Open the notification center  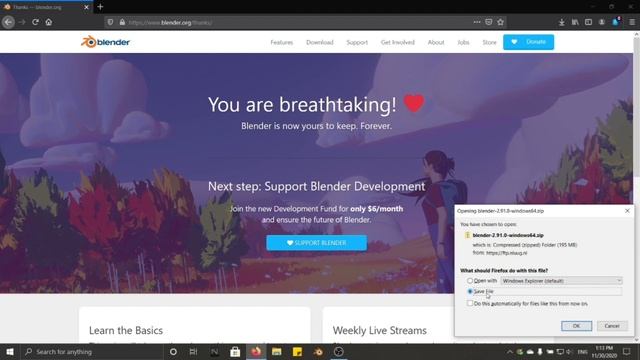click(x=627, y=351)
